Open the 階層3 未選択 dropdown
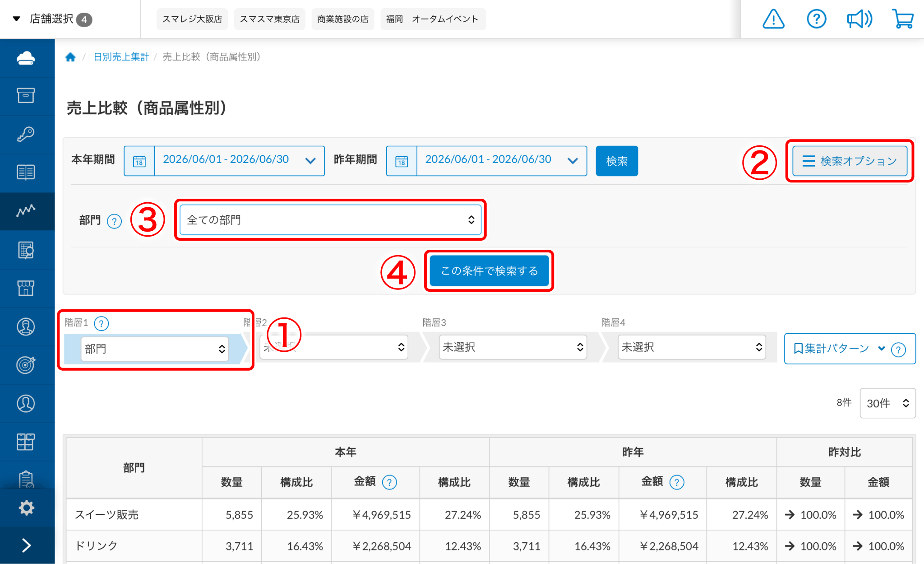Screen dimensions: 924x564 pos(513,347)
